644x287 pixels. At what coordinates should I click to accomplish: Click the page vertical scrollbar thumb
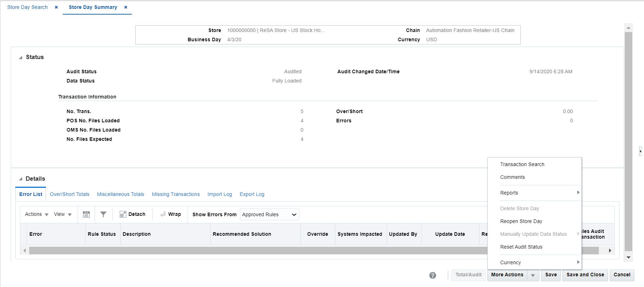click(629, 142)
